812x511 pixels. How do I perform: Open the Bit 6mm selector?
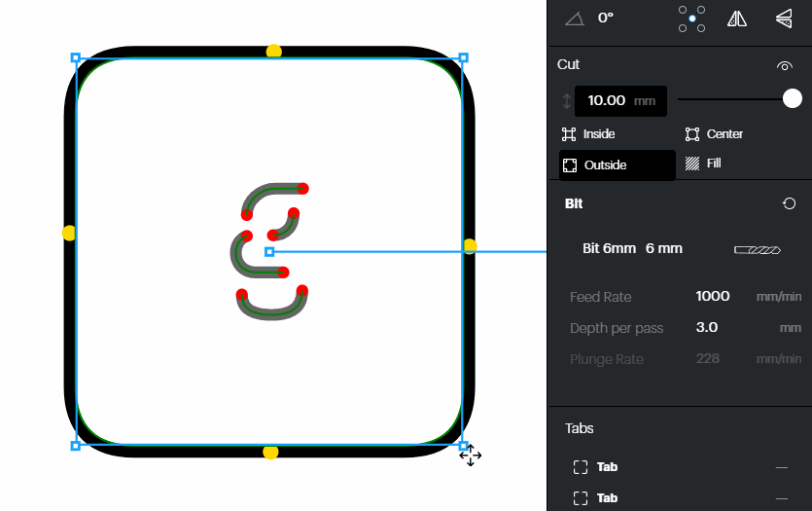[632, 248]
